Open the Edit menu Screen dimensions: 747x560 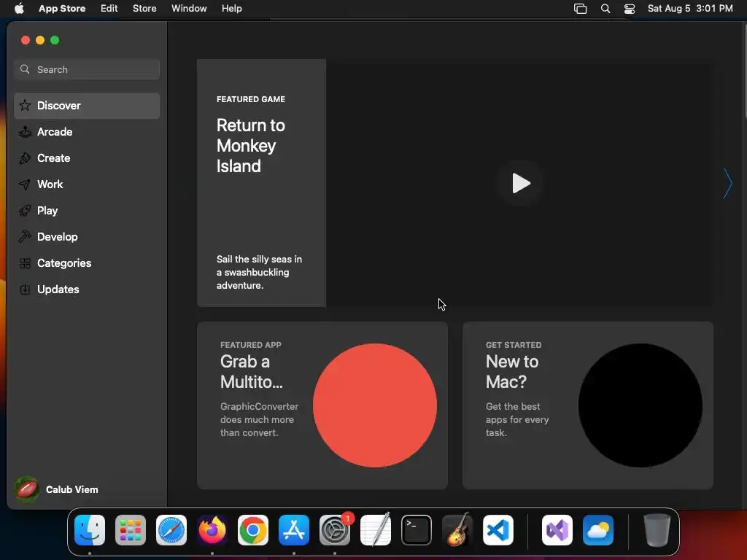(x=109, y=9)
